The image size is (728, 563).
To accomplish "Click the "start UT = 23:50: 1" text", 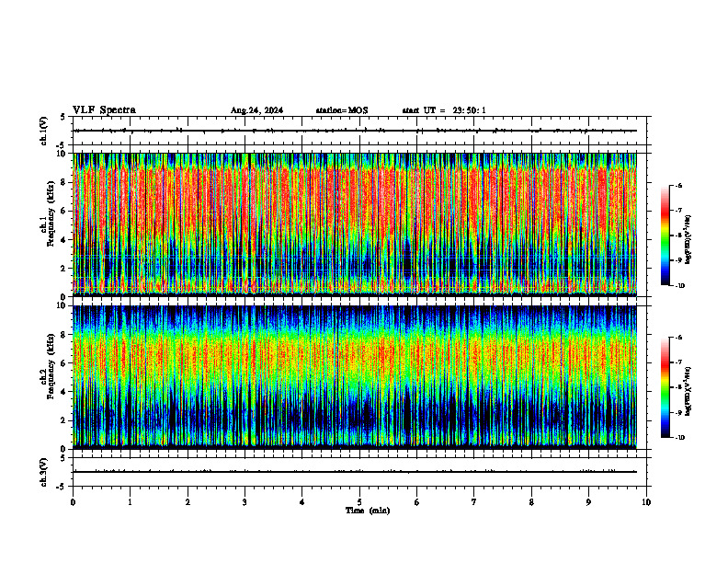I will 444,110.
